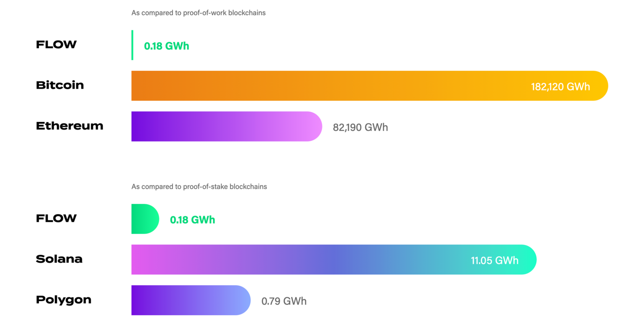The height and width of the screenshot is (323, 644).
Task: Click the green FLOW half-circle bar
Action: 145,219
